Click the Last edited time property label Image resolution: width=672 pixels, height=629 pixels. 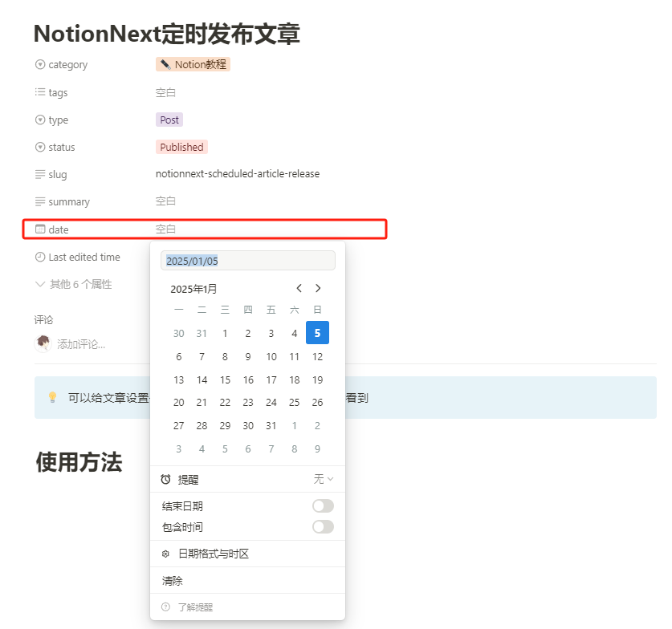[x=84, y=257]
